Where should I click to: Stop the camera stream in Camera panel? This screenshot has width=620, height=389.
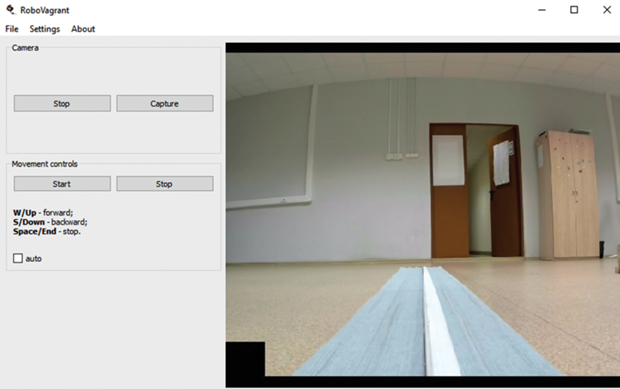(x=62, y=103)
